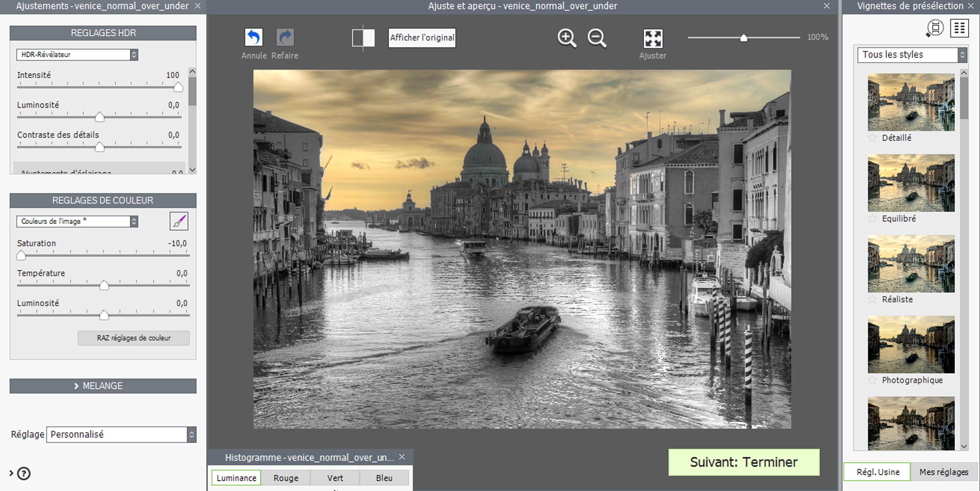
Task: Click the Refaire redo icon
Action: click(x=285, y=38)
